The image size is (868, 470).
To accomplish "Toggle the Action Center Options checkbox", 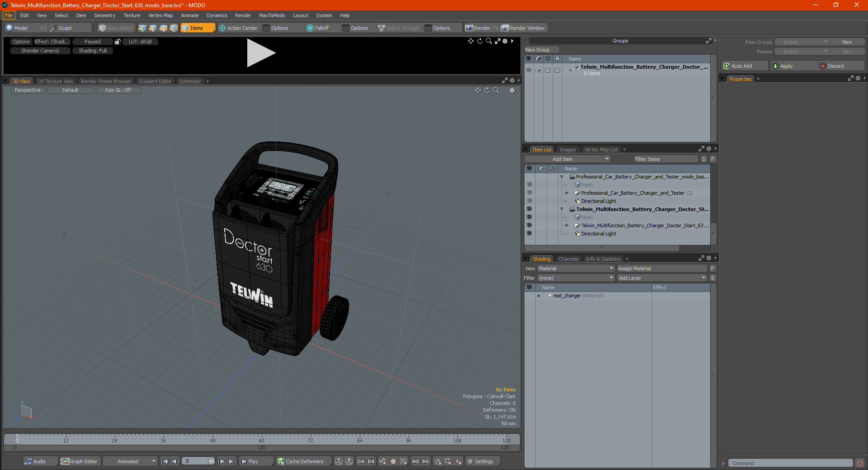I will [266, 28].
